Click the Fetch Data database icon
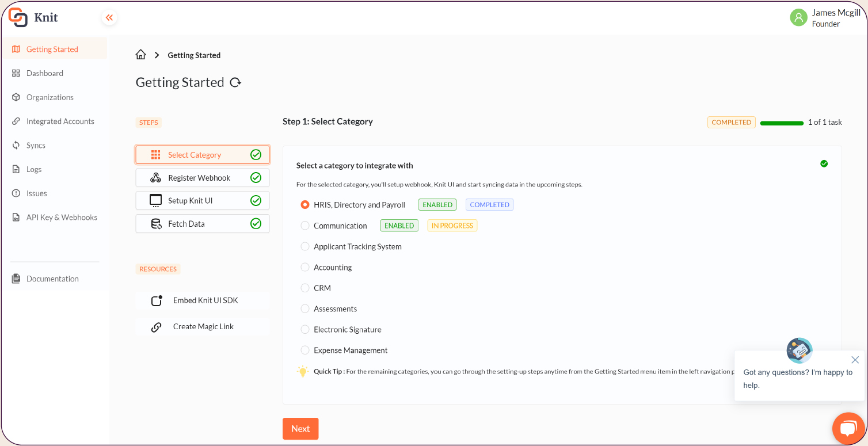The width and height of the screenshot is (868, 446). tap(156, 224)
